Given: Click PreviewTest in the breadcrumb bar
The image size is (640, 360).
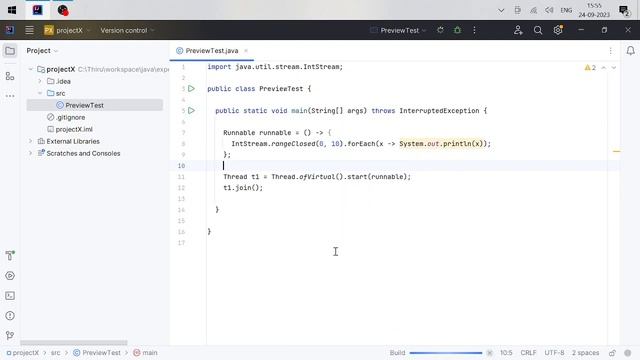Looking at the screenshot, I should [x=97, y=353].
